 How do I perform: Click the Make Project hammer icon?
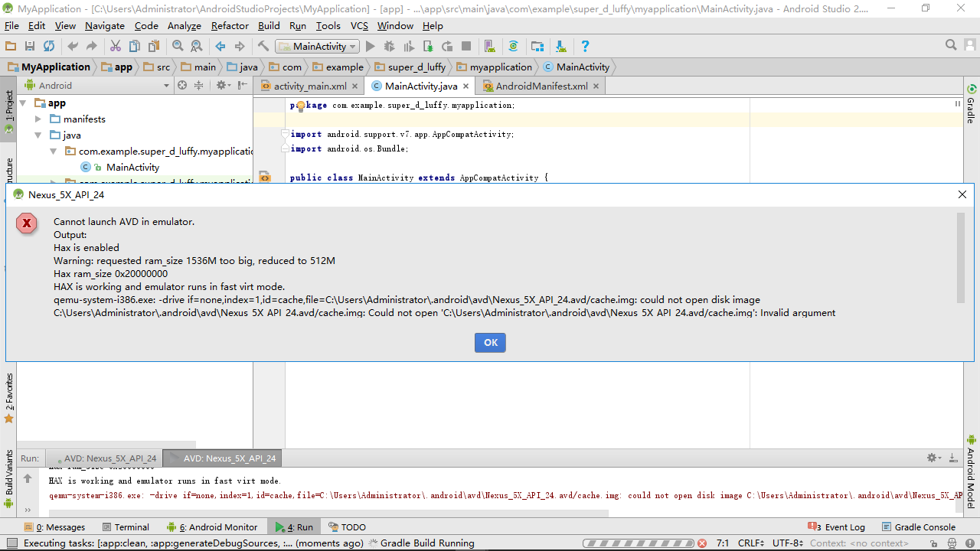click(263, 47)
